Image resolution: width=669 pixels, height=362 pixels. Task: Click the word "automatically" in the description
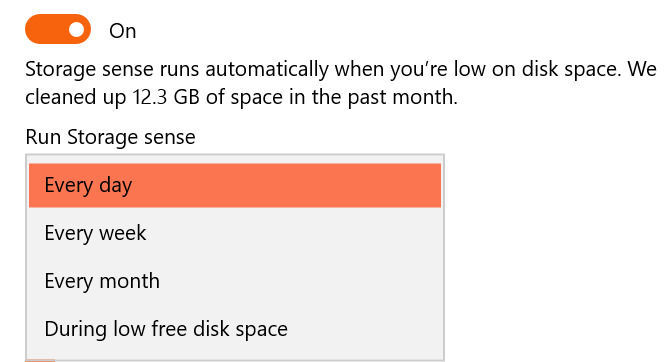pos(267,70)
